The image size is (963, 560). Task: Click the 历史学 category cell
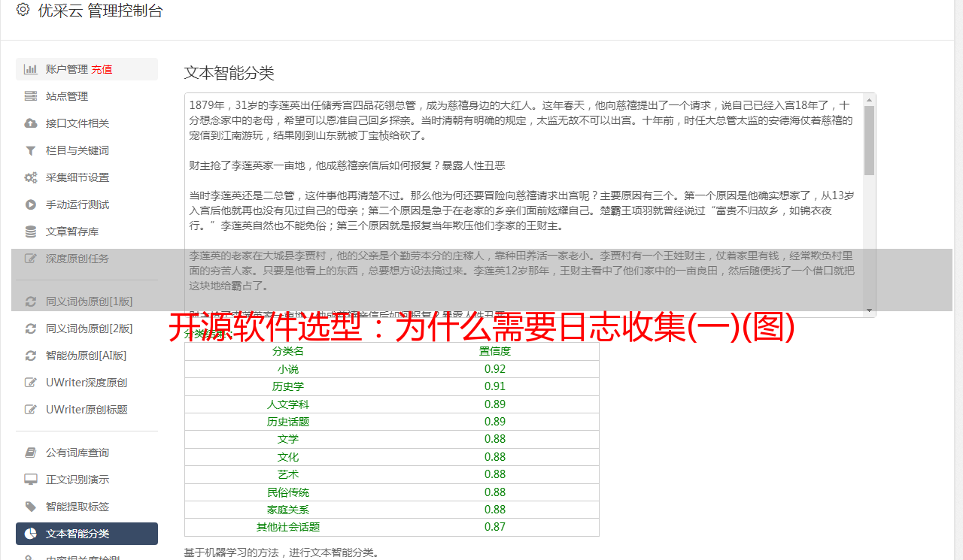pos(288,386)
